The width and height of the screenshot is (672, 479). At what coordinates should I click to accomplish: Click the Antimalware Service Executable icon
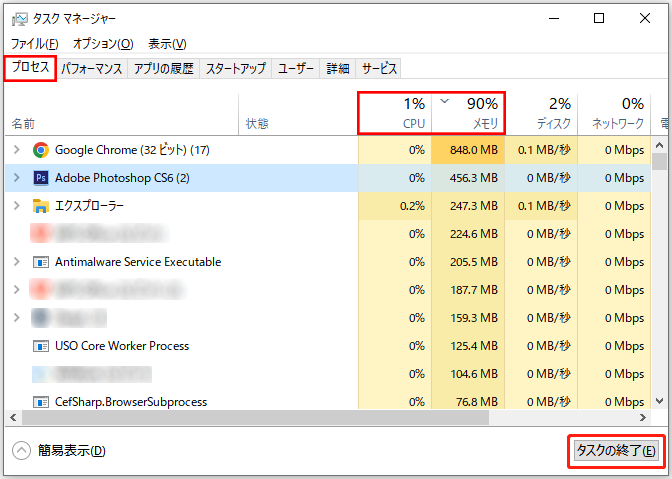point(41,262)
